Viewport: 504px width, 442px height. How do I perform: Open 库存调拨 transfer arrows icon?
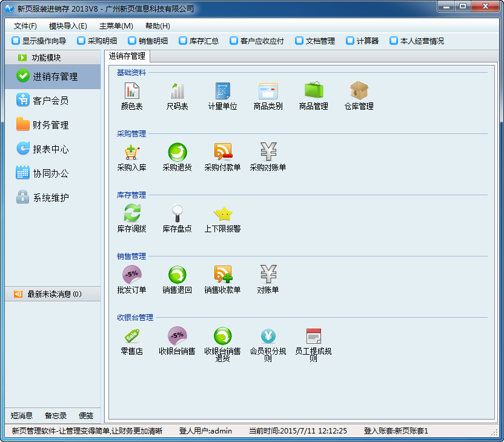[131, 213]
